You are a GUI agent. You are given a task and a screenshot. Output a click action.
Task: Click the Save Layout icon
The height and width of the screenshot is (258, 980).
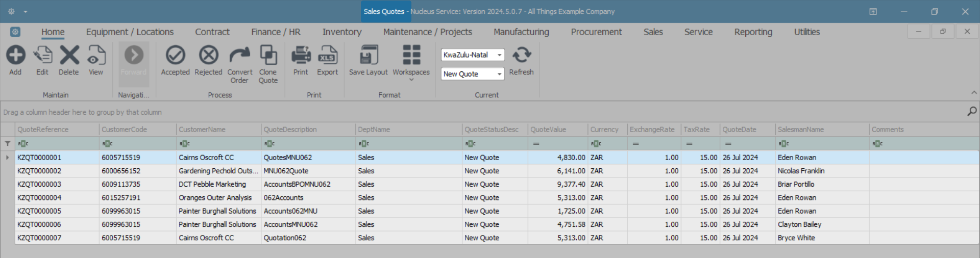369,56
